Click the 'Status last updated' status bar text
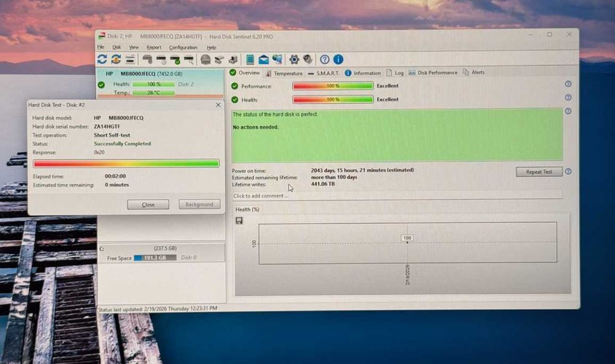This screenshot has height=364, width=615. tap(157, 309)
